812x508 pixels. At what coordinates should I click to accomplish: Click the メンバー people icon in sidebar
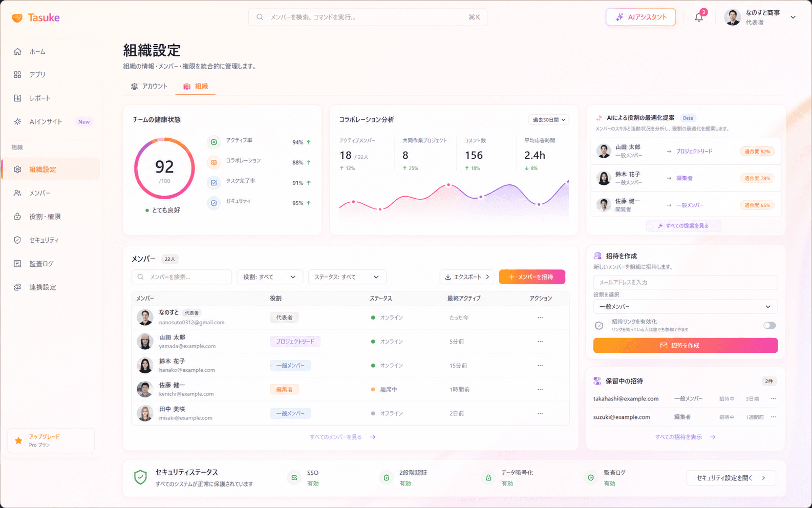tap(17, 193)
